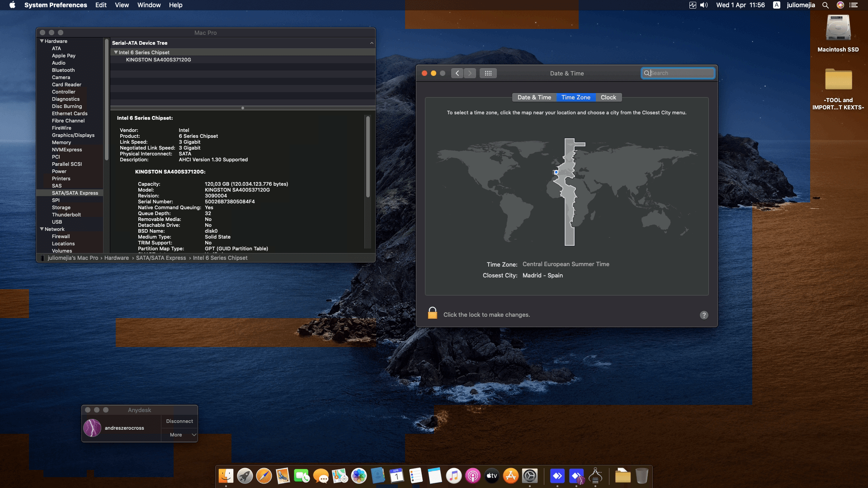Click the back arrow in Date & Time
The width and height of the screenshot is (868, 488).
pos(457,73)
